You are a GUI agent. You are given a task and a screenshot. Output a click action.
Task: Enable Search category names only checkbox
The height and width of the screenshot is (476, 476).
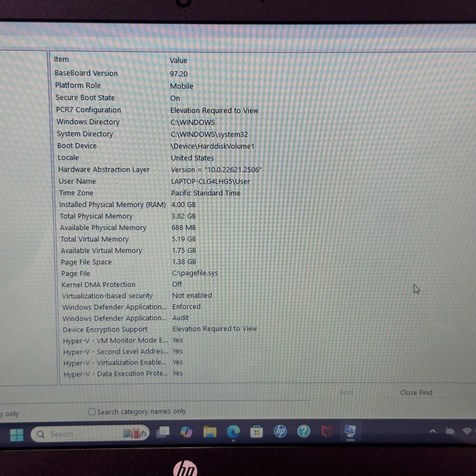92,412
